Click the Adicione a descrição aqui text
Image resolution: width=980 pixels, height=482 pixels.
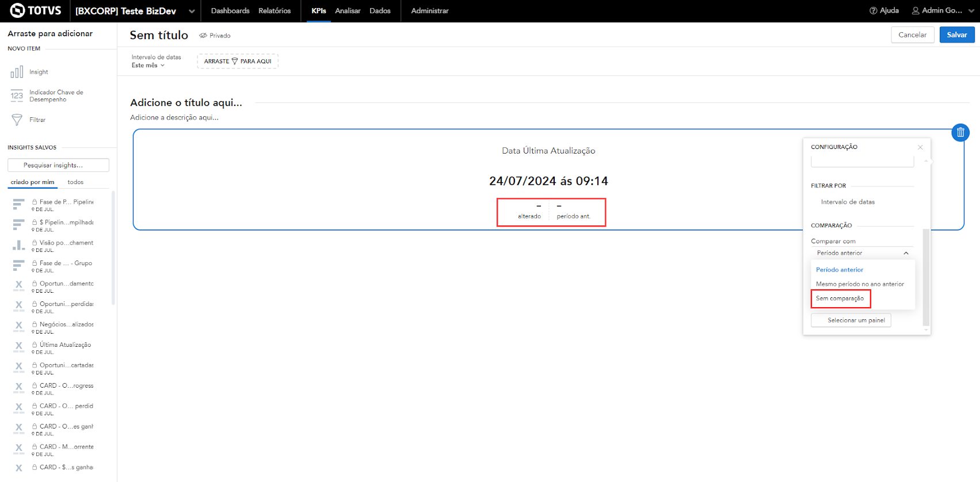174,117
